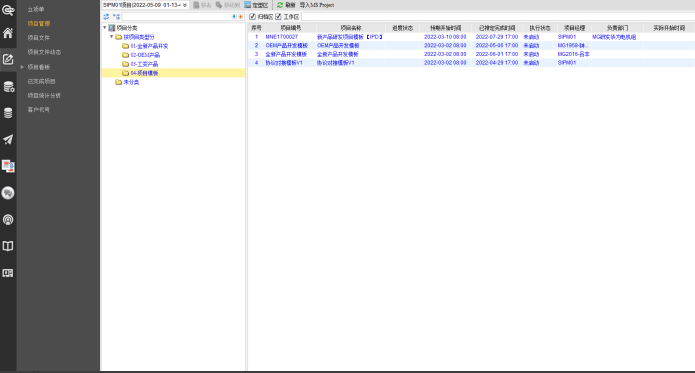695x373 pixels.
Task: Click the 移去 toolbar button
Action: [202, 5]
